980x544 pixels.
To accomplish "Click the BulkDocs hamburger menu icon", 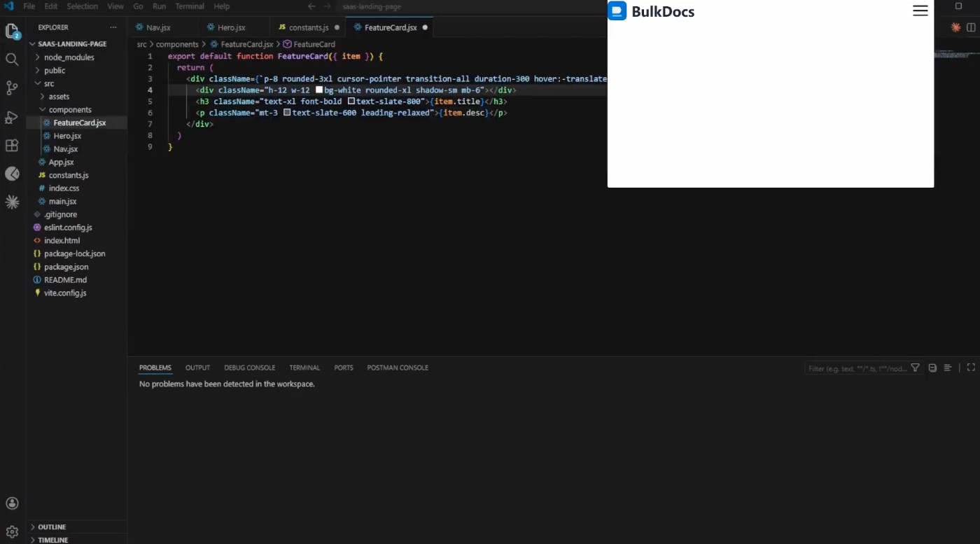I will (920, 11).
